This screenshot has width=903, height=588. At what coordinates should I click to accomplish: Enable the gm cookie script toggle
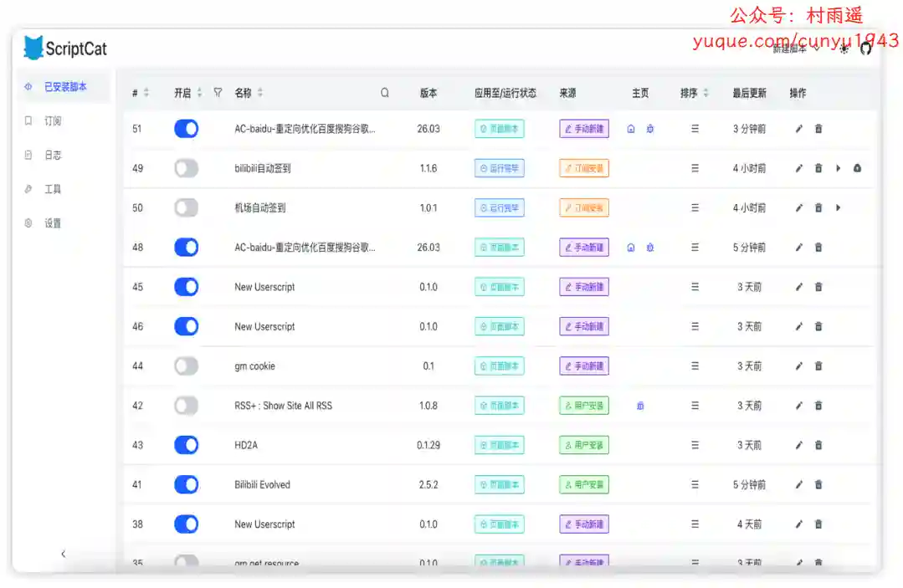click(x=187, y=366)
